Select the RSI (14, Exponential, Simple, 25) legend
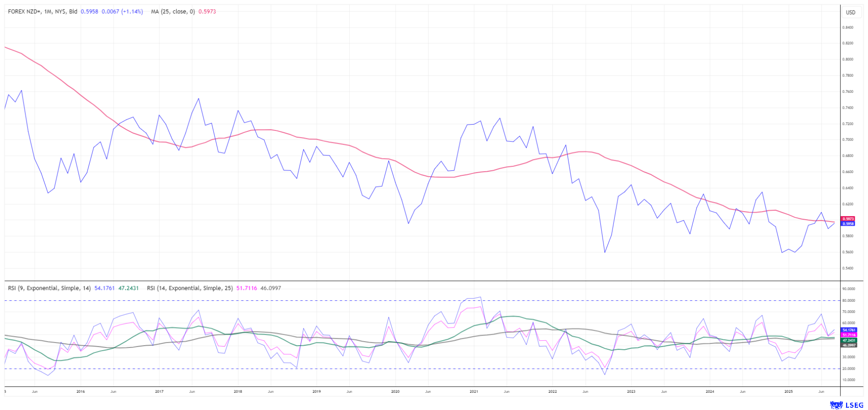The width and height of the screenshot is (868, 410). (189, 288)
